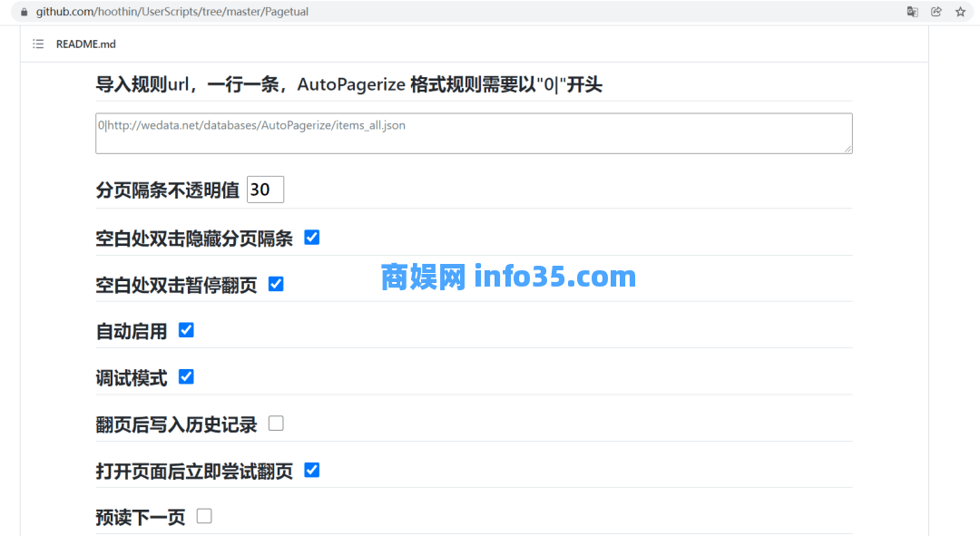Click the 导入规则url heading text
Viewport: 980px width, 536px height.
point(348,84)
